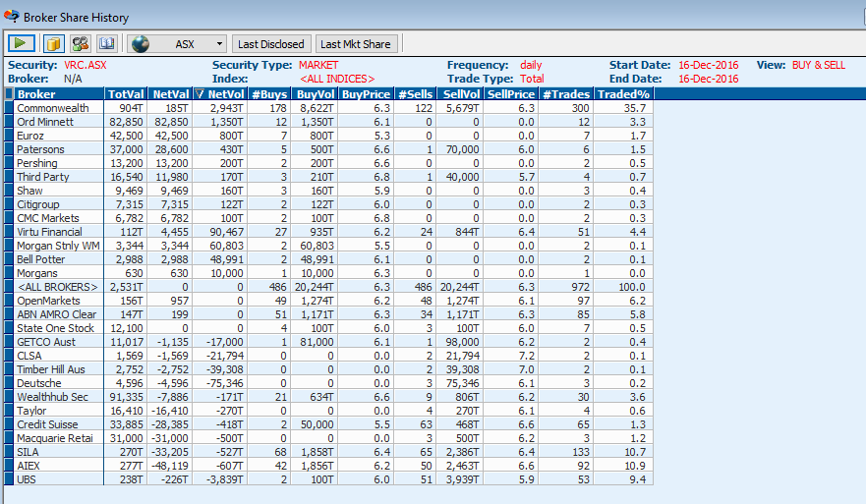Select the Deutsche broker row
Screen dimensions: 866x504
pos(329,383)
